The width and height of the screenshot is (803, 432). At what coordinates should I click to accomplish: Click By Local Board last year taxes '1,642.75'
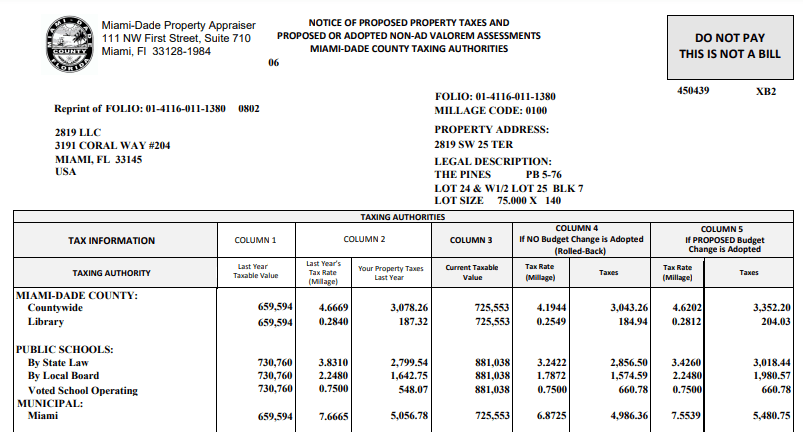[409, 376]
